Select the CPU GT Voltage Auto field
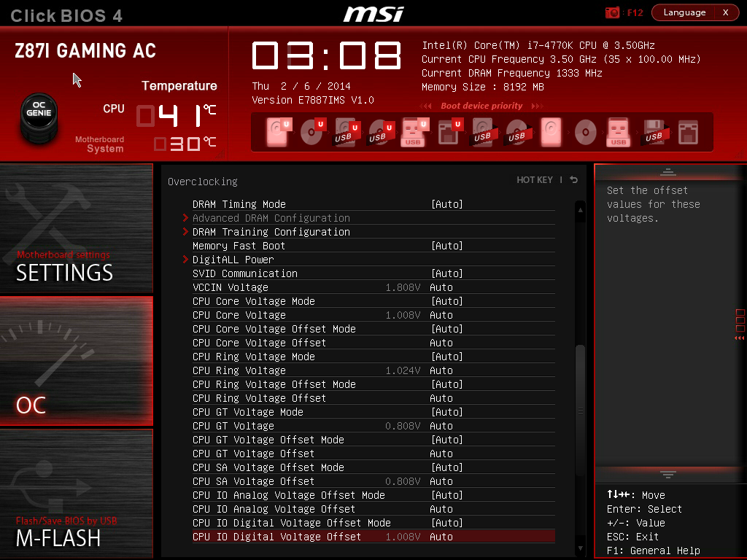The height and width of the screenshot is (560, 747). coord(441,426)
